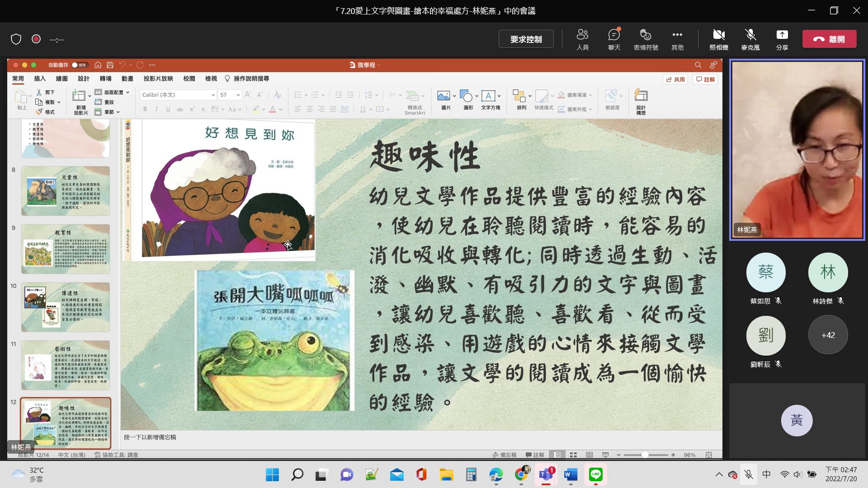This screenshot has height=488, width=868.
Task: Toggle subscript formatting
Action: [x=203, y=109]
